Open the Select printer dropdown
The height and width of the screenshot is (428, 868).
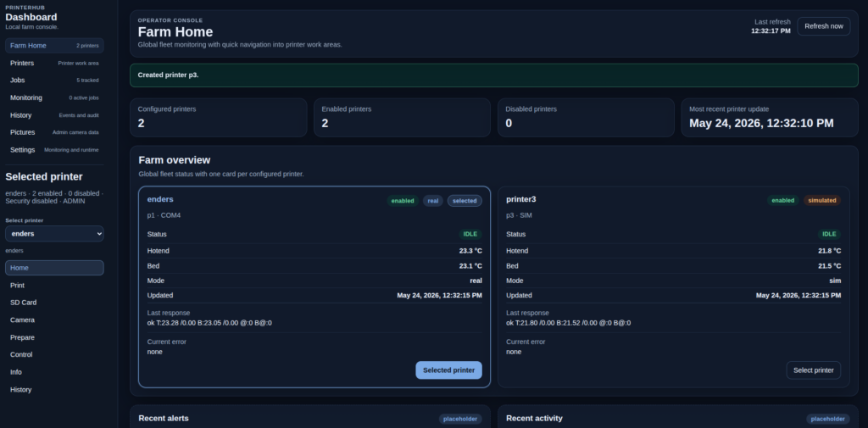pyautogui.click(x=54, y=234)
